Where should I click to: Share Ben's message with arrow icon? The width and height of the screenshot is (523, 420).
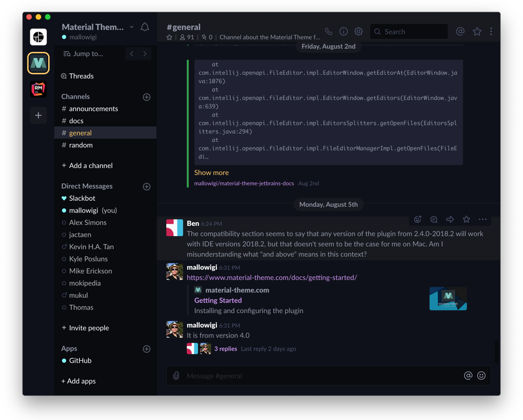[450, 219]
